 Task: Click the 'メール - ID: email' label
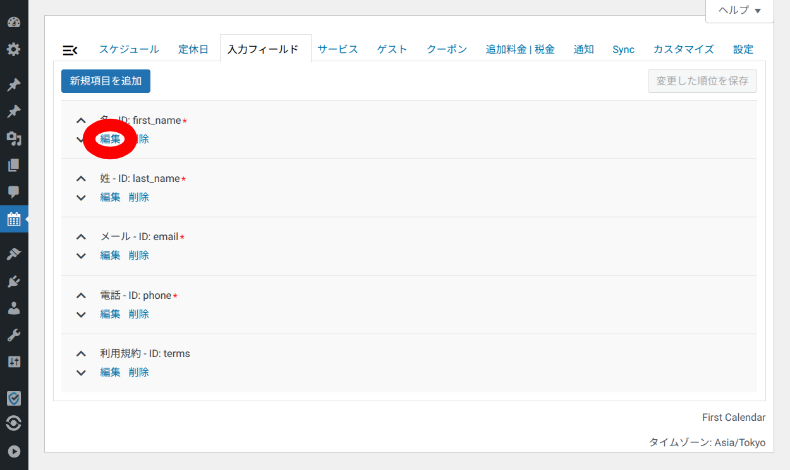pyautogui.click(x=139, y=237)
